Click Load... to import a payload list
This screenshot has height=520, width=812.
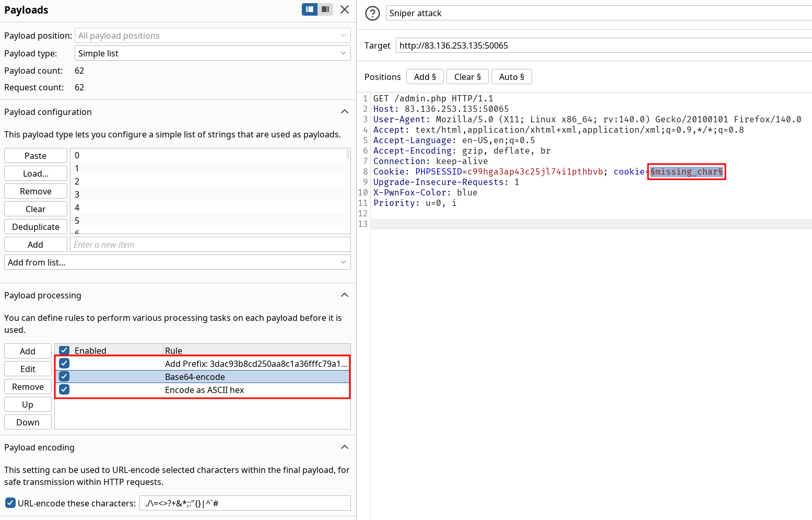(36, 174)
